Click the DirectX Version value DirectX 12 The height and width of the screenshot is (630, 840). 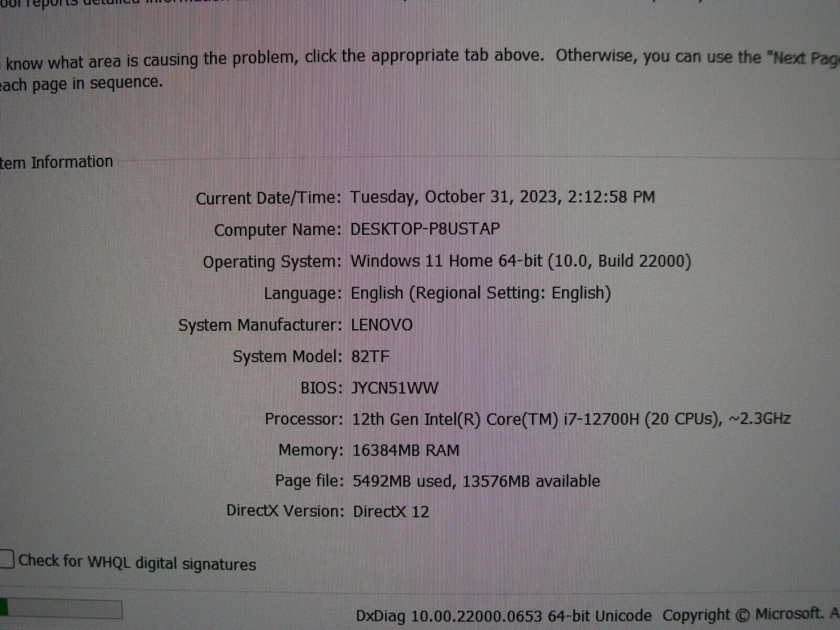[391, 511]
